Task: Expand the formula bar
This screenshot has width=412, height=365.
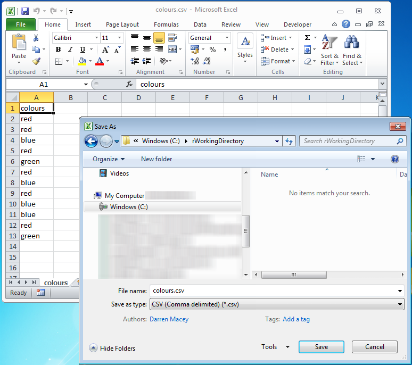Action: 382,84
